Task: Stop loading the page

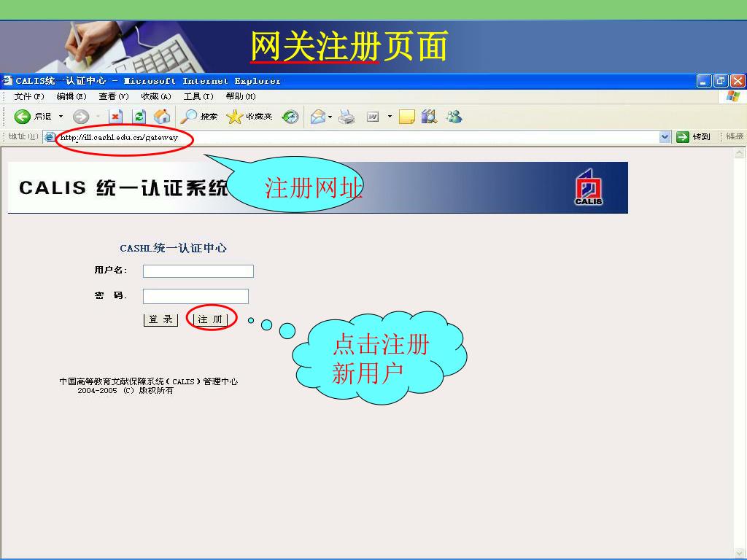Action: point(116,116)
